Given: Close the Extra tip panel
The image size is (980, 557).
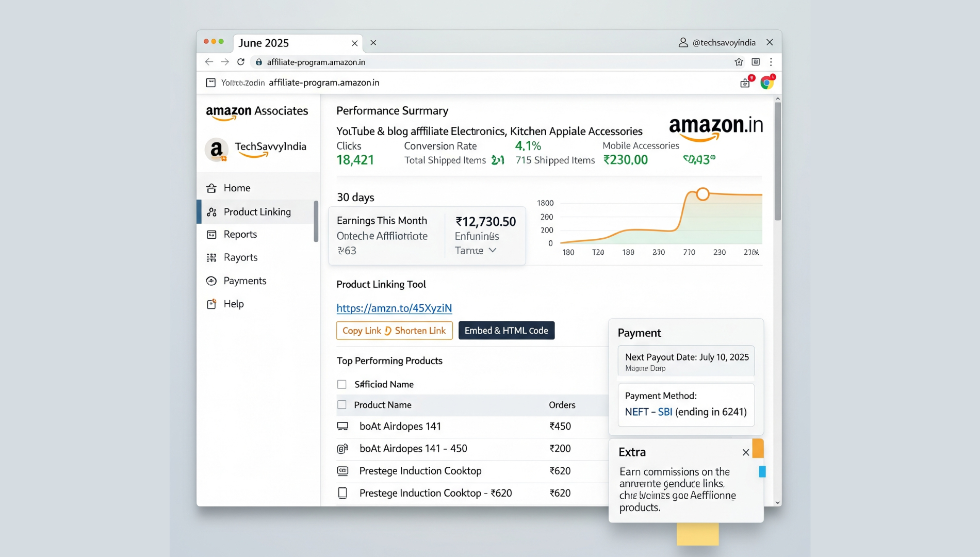Looking at the screenshot, I should coord(746,452).
